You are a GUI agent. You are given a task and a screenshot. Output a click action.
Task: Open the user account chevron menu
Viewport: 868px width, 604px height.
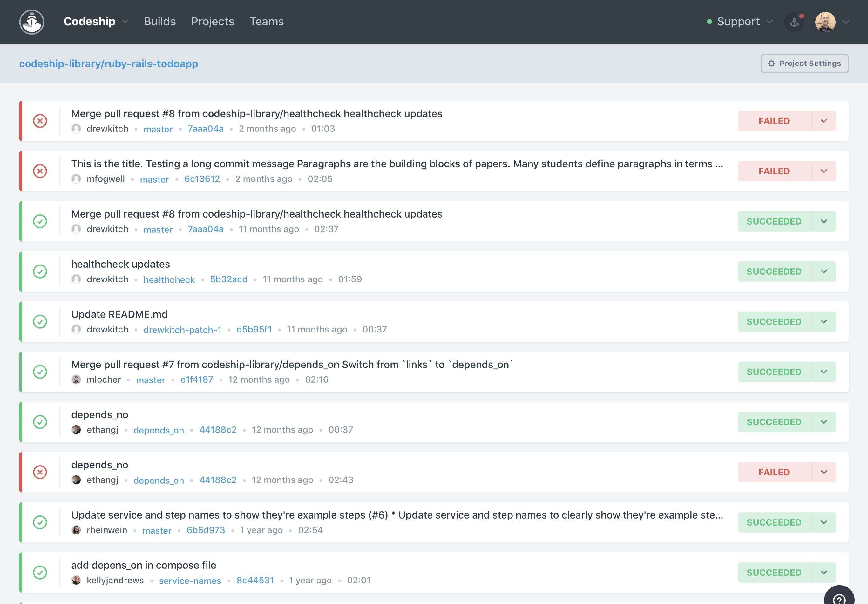tap(846, 22)
